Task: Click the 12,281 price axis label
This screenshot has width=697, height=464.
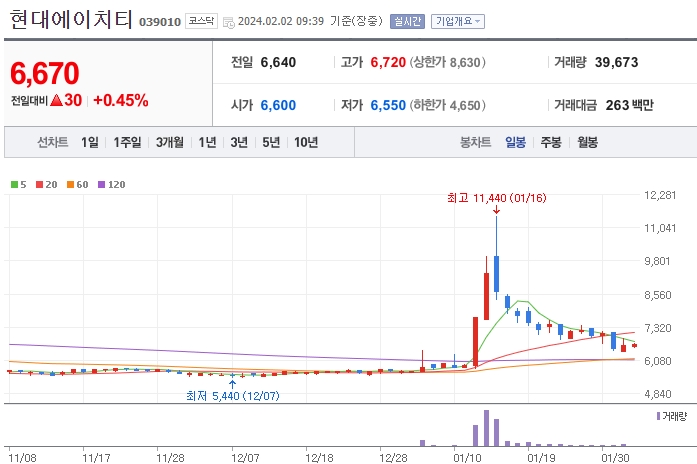Action: [x=660, y=195]
